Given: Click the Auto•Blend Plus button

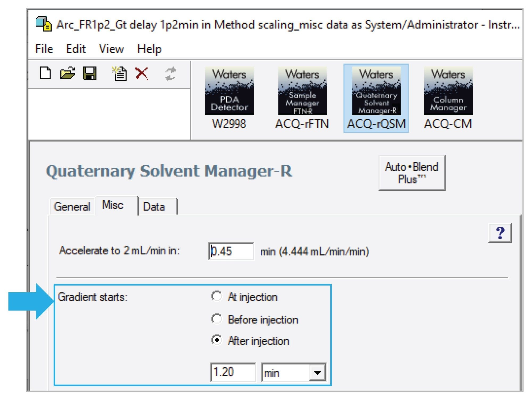Looking at the screenshot, I should click(x=412, y=173).
